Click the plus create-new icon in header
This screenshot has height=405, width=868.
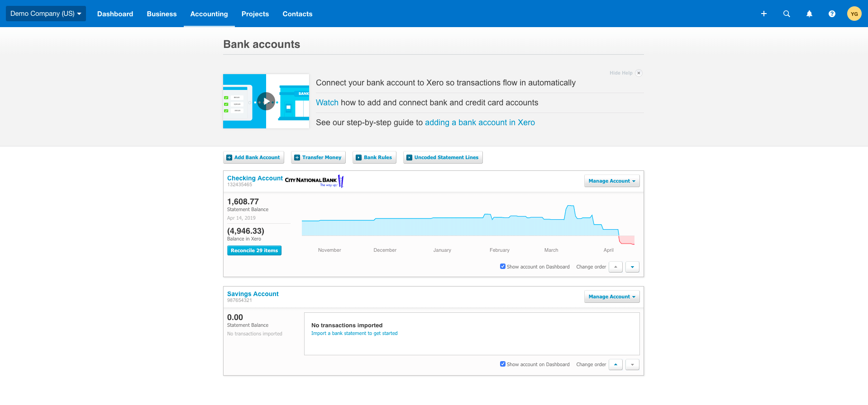tap(763, 14)
